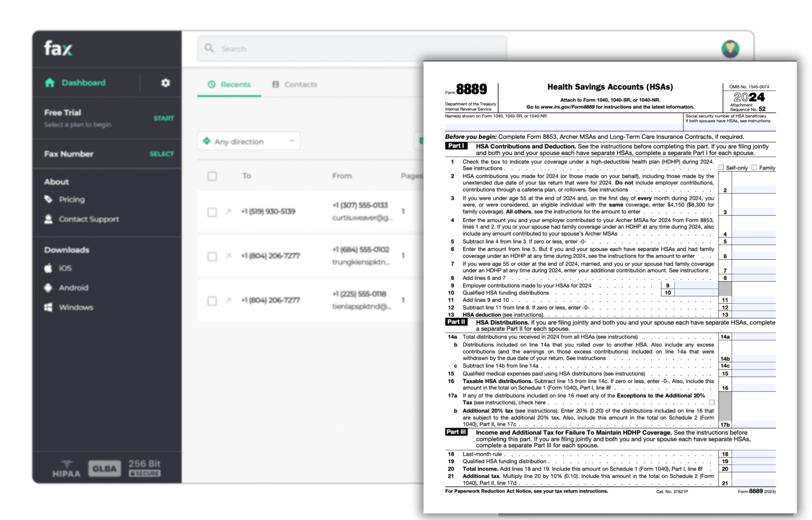Check the box for +1 (519) 930-5139 fax

[212, 212]
